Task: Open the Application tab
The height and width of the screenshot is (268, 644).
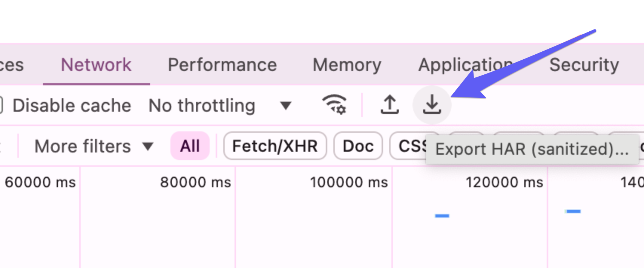Action: [466, 65]
